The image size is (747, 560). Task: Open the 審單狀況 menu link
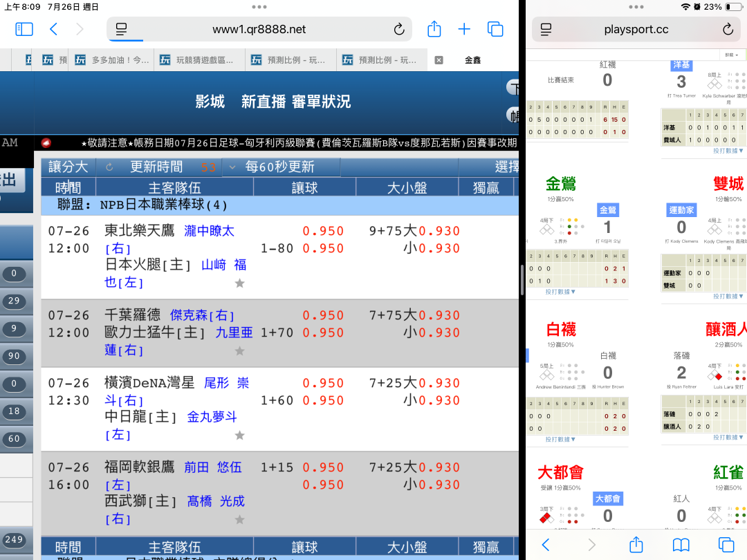[321, 102]
